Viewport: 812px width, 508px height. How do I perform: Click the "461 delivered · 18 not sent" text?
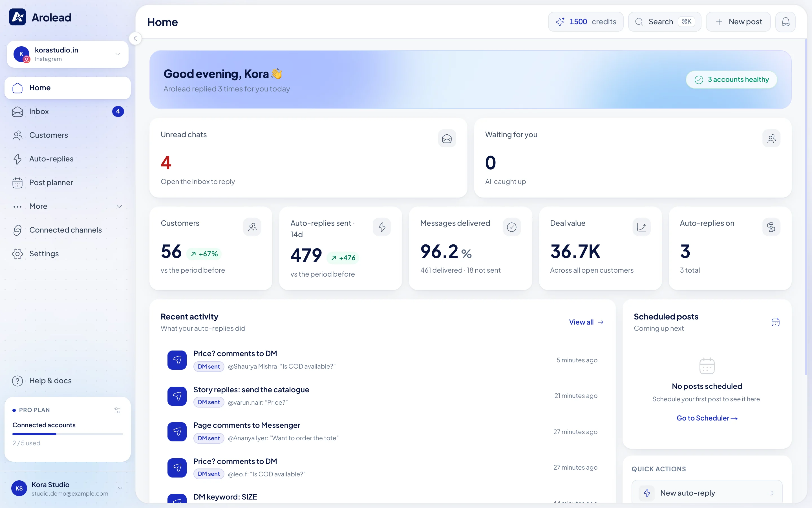click(460, 270)
